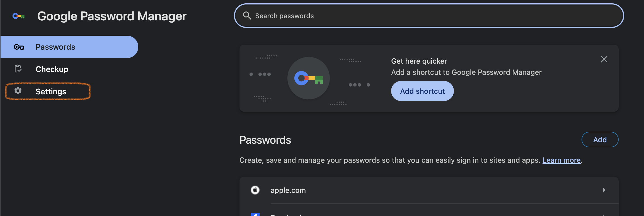Dismiss the Get here quicker card

604,59
